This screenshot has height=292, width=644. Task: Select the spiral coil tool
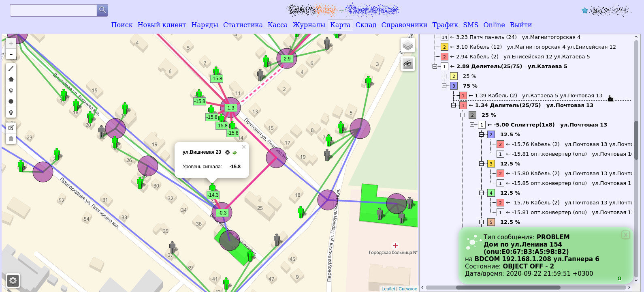pyautogui.click(x=11, y=90)
